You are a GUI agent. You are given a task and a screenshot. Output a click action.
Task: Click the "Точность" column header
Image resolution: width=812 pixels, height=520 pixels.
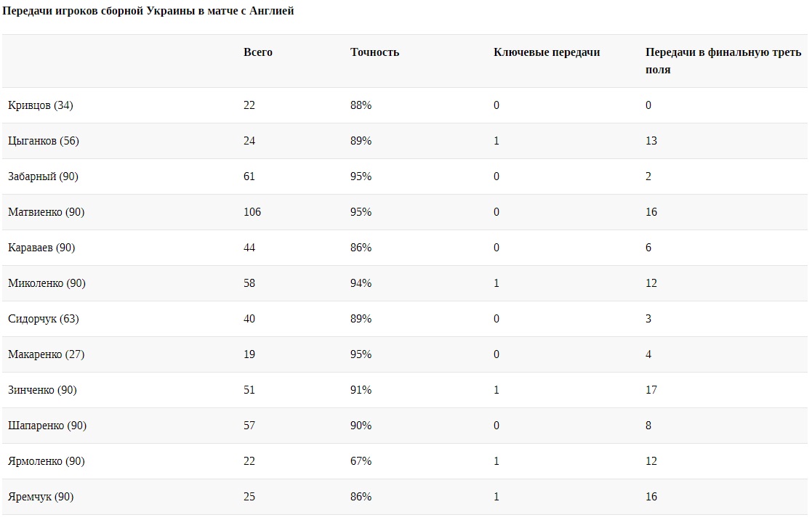[x=374, y=52]
